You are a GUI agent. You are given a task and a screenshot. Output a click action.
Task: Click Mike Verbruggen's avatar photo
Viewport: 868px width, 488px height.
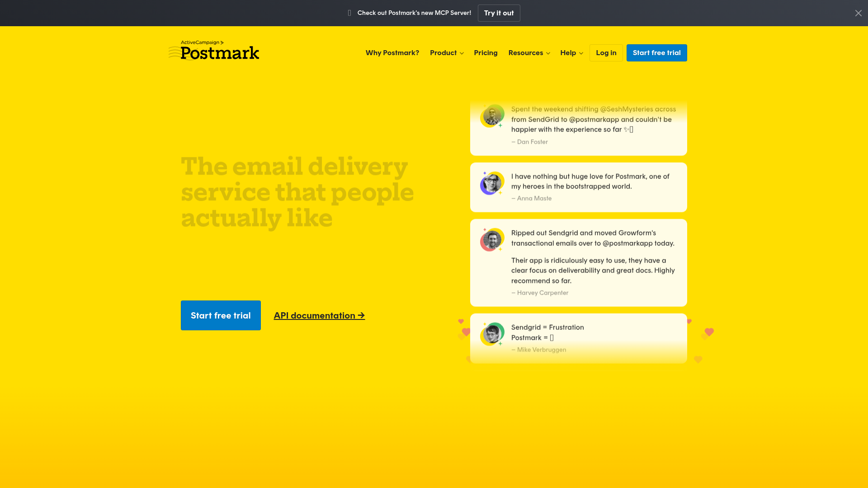[492, 334]
